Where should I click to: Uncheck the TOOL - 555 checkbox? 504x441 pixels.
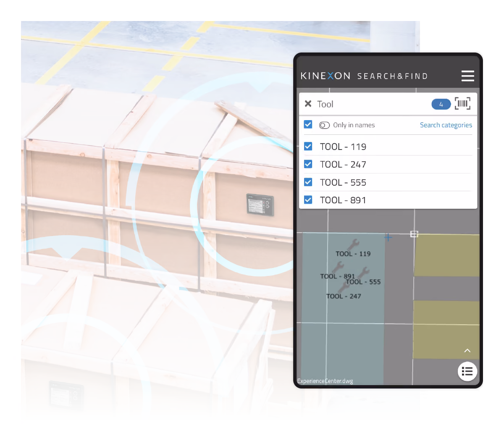tap(308, 182)
